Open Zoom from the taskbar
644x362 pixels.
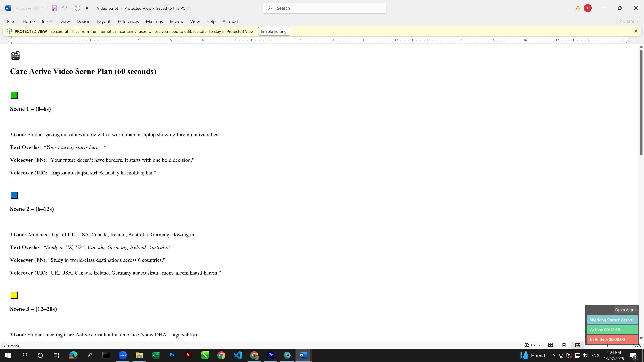(123, 355)
